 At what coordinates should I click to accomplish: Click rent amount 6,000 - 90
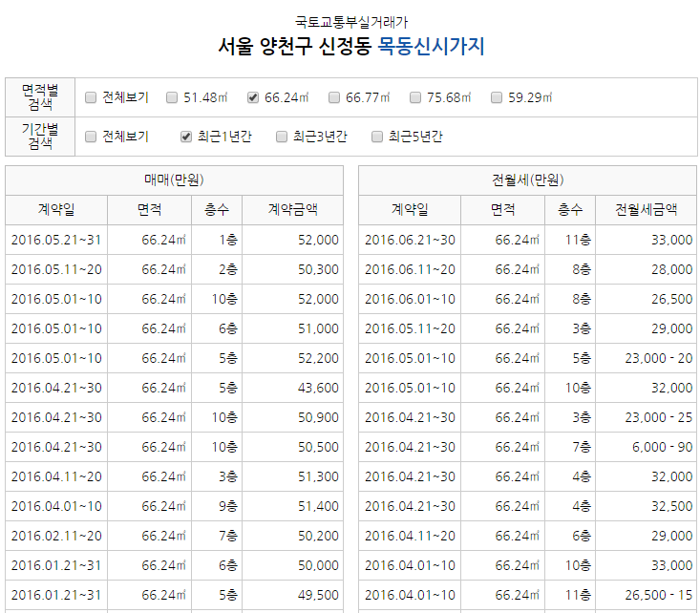click(x=662, y=447)
